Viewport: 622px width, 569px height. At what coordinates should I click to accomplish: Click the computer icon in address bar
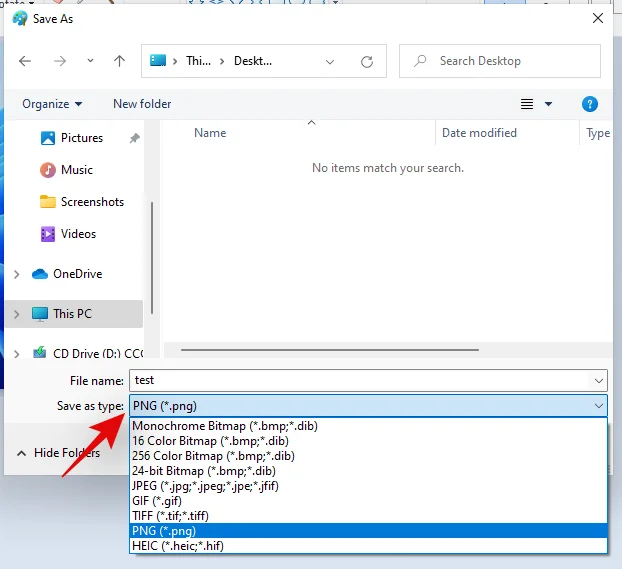click(158, 60)
